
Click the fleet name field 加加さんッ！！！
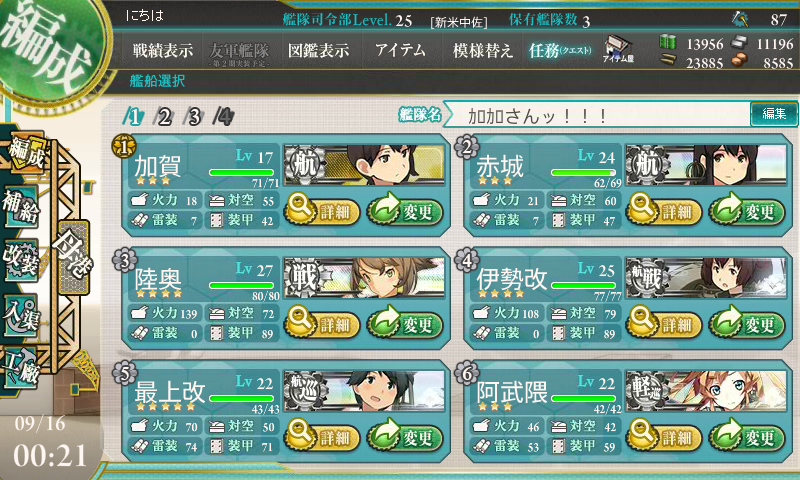pos(599,116)
